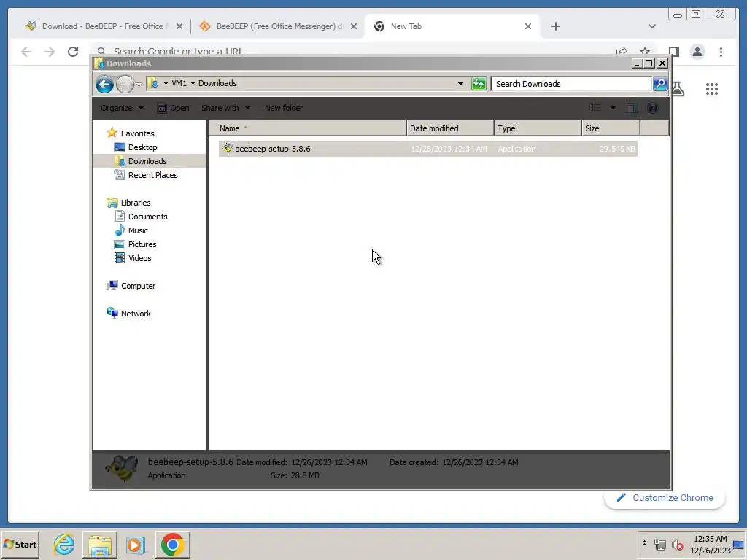Click the large bee icon in details pane

[x=122, y=469]
